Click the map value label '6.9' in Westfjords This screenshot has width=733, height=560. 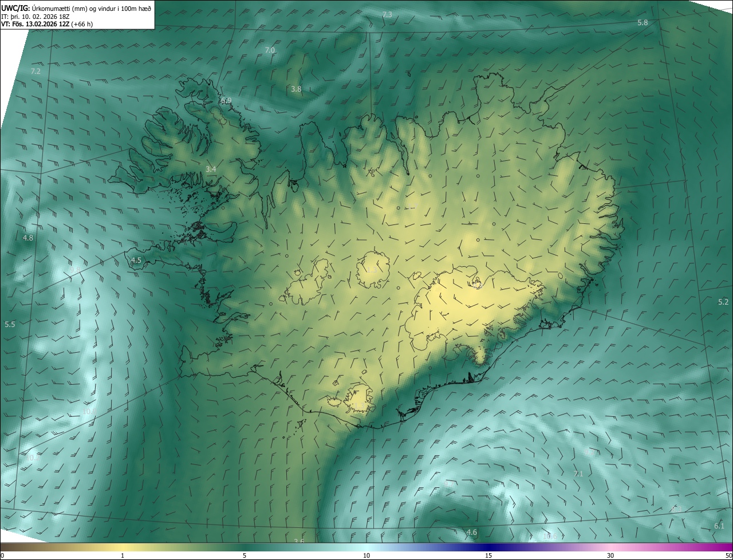[226, 101]
